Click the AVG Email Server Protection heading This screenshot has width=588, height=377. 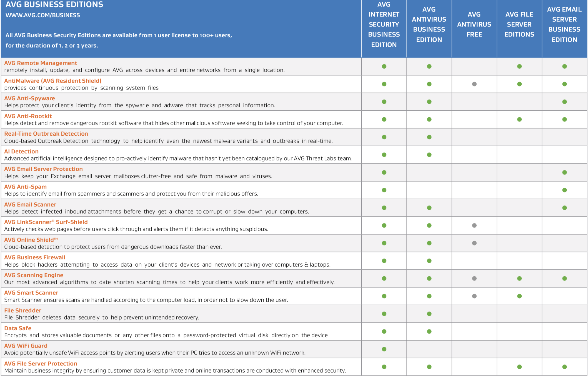point(43,169)
